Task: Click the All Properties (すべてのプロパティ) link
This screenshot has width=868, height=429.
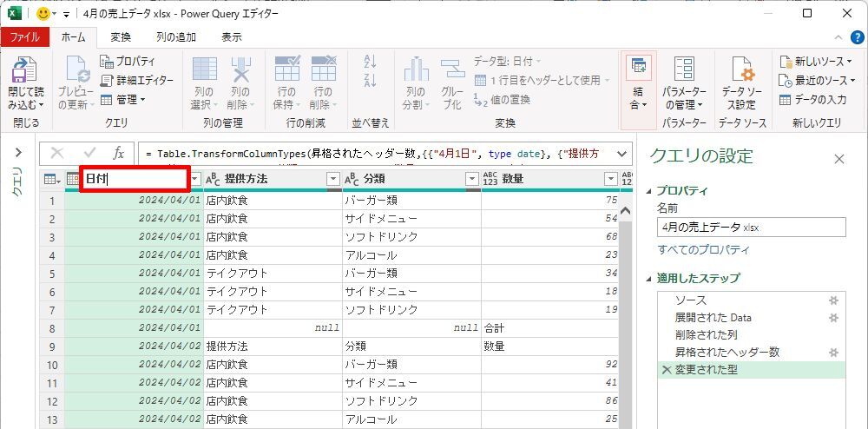Action: pyautogui.click(x=703, y=250)
